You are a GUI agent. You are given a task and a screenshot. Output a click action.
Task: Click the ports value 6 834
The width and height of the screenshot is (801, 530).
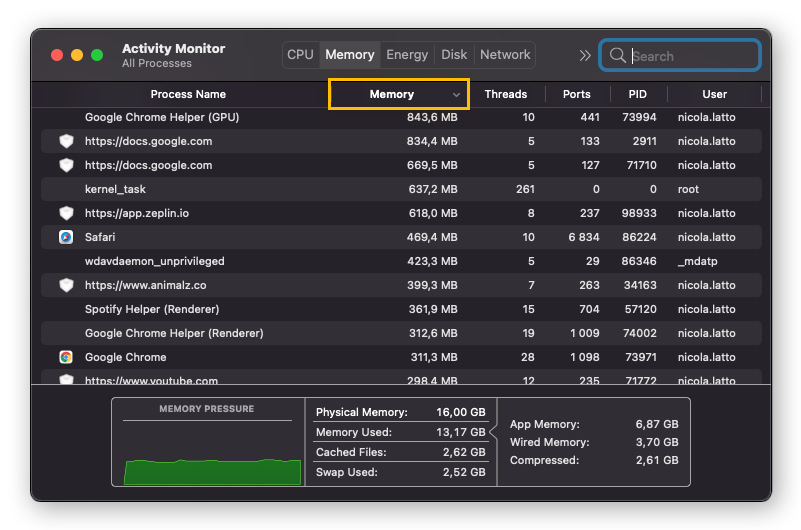[x=584, y=237]
